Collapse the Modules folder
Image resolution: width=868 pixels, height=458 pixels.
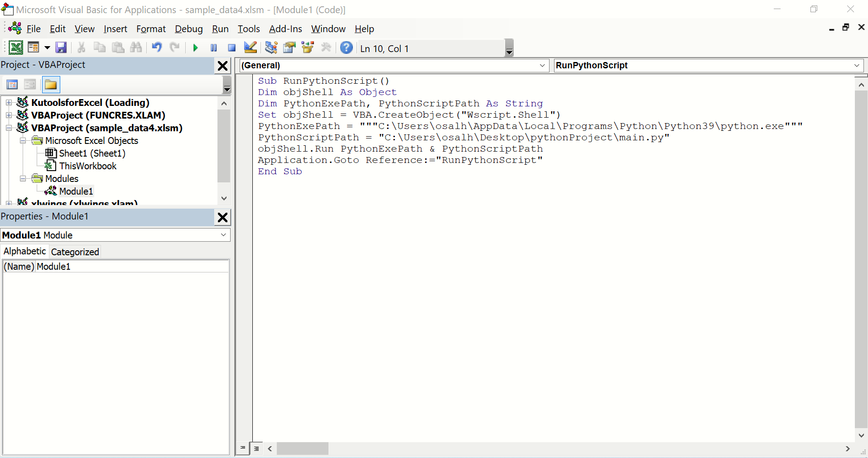(23, 179)
